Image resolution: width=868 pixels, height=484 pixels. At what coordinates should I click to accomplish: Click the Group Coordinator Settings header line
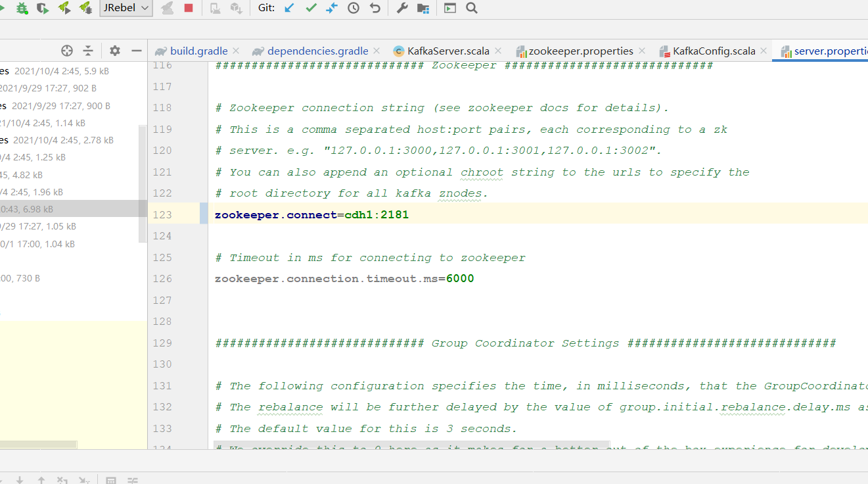pos(525,343)
